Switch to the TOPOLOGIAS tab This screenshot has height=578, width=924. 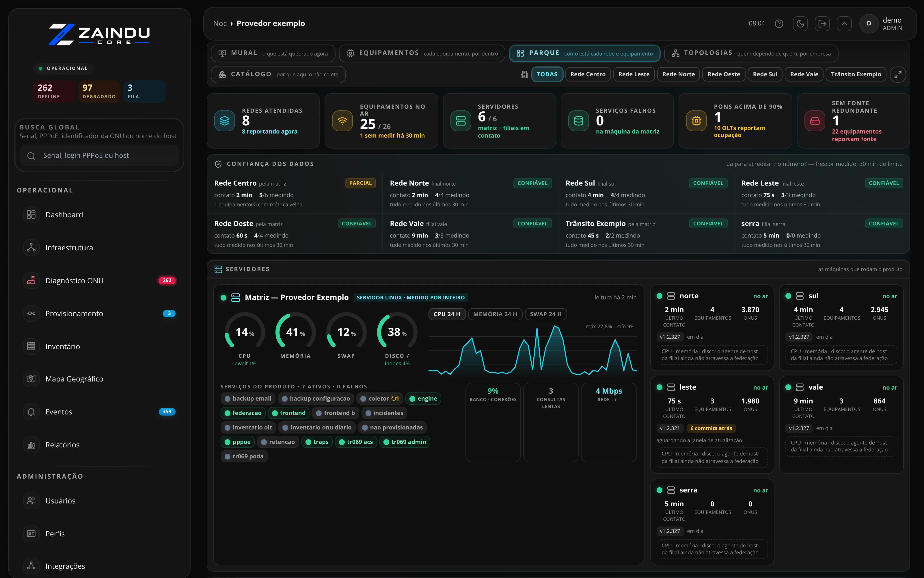pyautogui.click(x=751, y=53)
